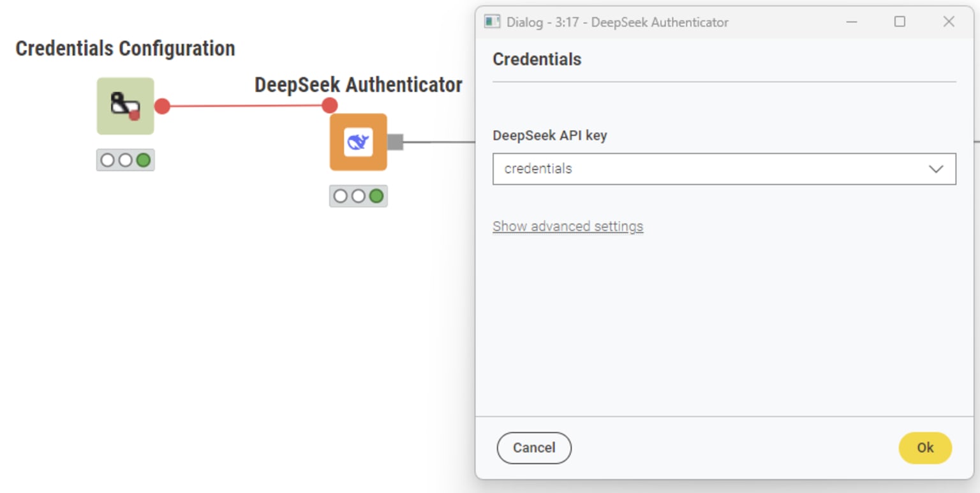This screenshot has width=980, height=493.
Task: Open the DeepSeek API key dropdown
Action: (724, 169)
